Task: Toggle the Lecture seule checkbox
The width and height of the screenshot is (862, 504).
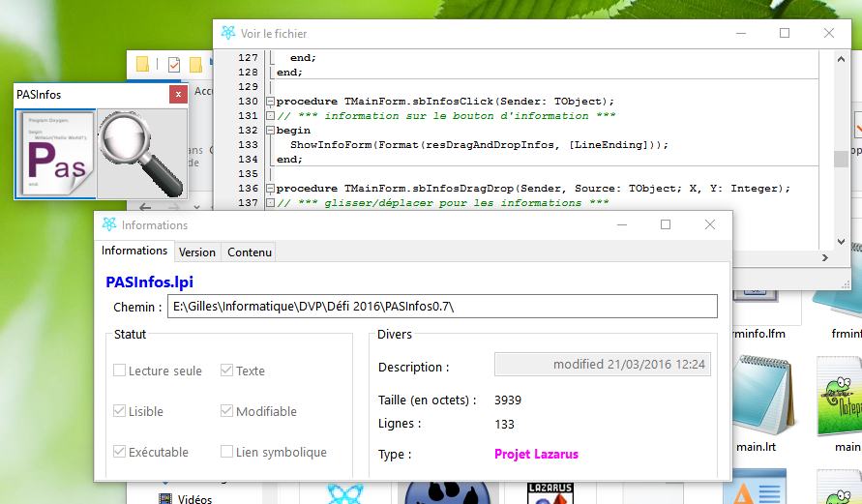Action: point(120,371)
